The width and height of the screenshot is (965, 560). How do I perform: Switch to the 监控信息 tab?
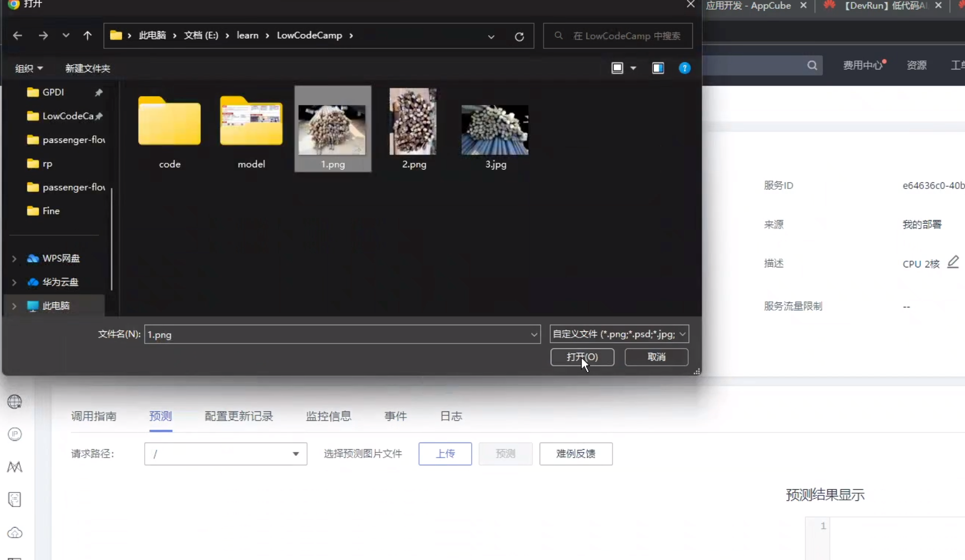pyautogui.click(x=328, y=416)
